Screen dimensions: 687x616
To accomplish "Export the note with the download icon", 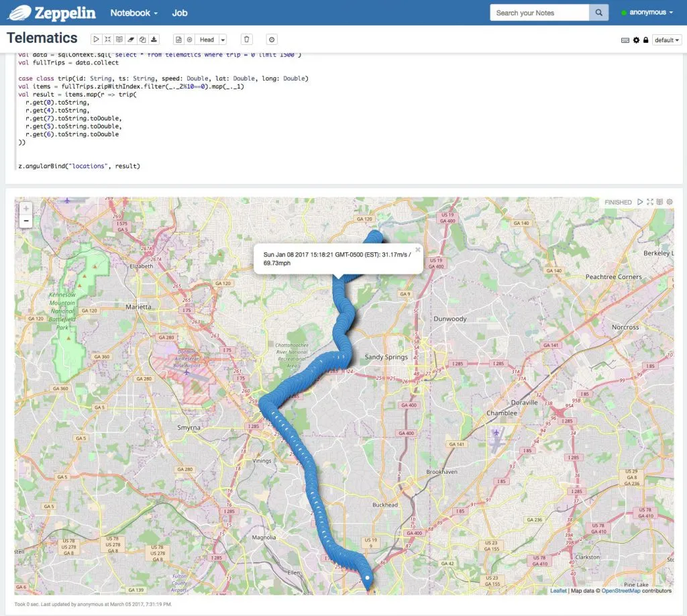I will 154,40.
